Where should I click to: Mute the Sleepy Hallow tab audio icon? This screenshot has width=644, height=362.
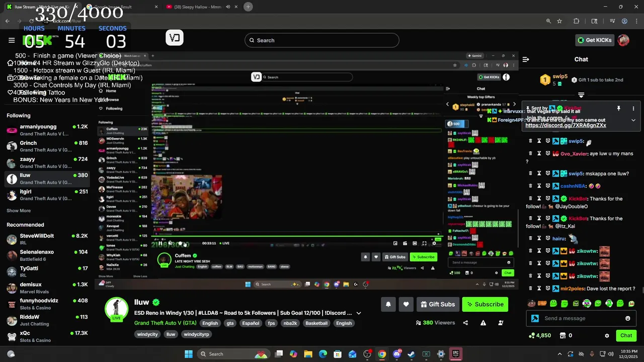228,7
